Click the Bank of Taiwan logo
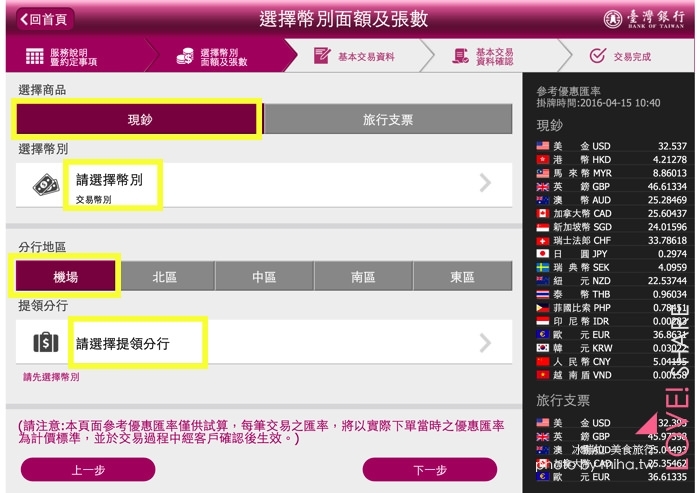Image resolution: width=700 pixels, height=493 pixels. [x=644, y=19]
